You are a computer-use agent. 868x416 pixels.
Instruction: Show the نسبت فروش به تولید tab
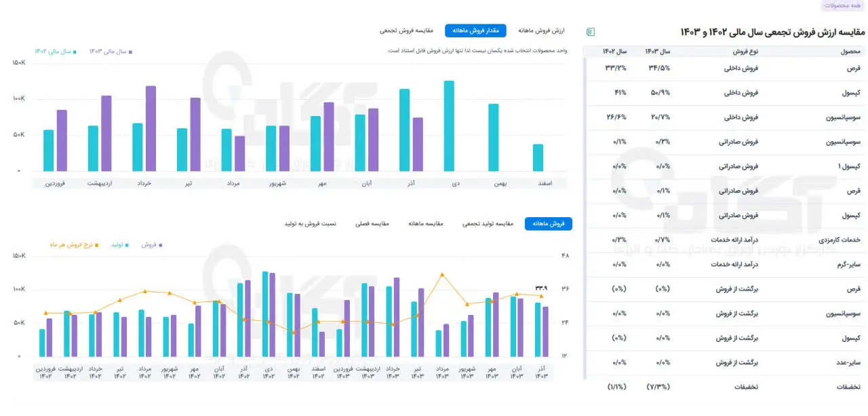310,224
